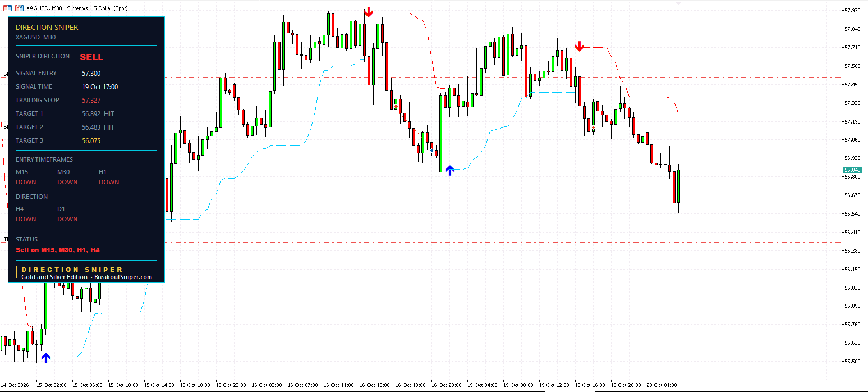Image resolution: width=868 pixels, height=392 pixels.
Task: Click 'DOWN' under the D1 direction
Action: 67,219
